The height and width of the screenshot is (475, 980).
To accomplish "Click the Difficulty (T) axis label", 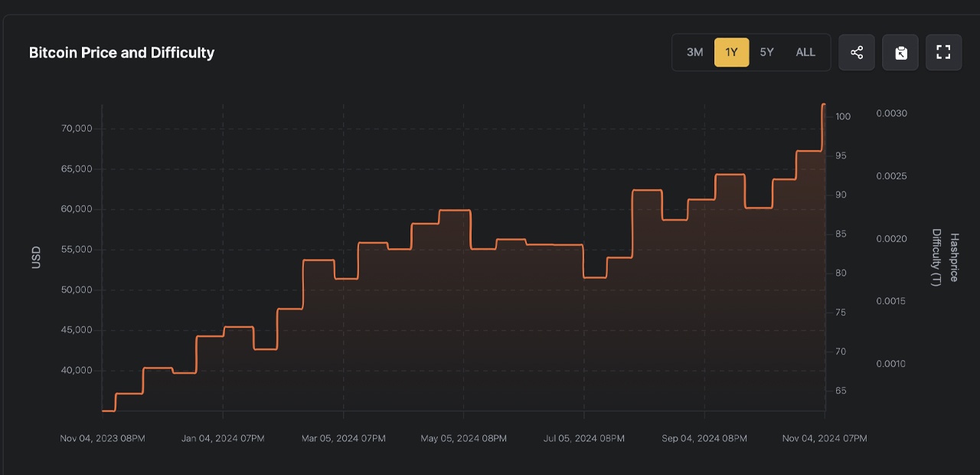I will pos(936,257).
